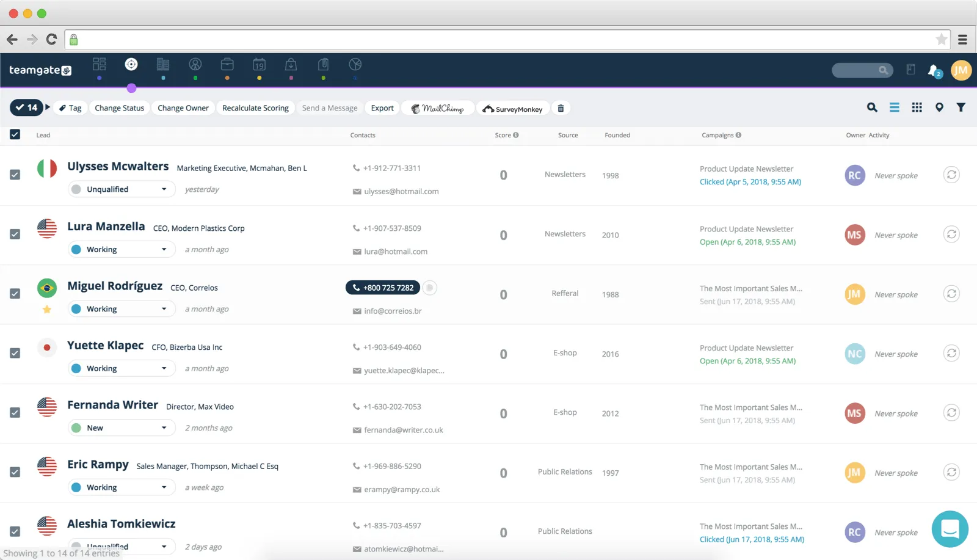
Task: Open the files clip icon in navigation
Action: (324, 64)
